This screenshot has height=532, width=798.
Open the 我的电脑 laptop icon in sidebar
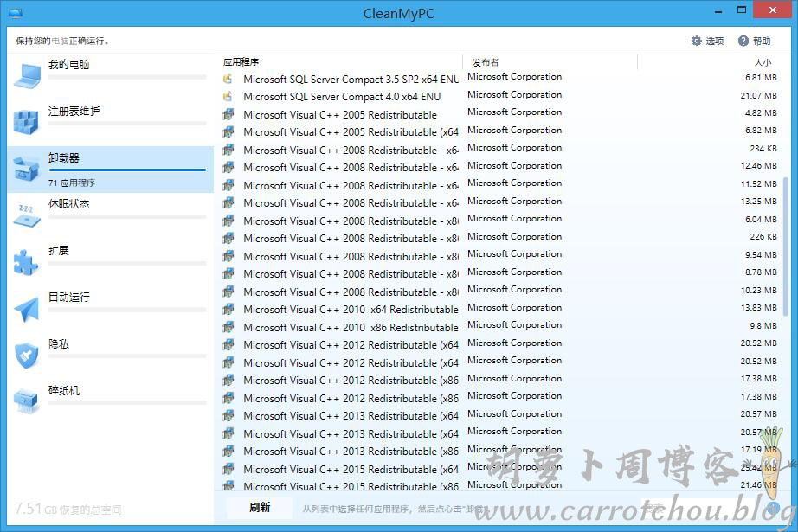[27, 75]
